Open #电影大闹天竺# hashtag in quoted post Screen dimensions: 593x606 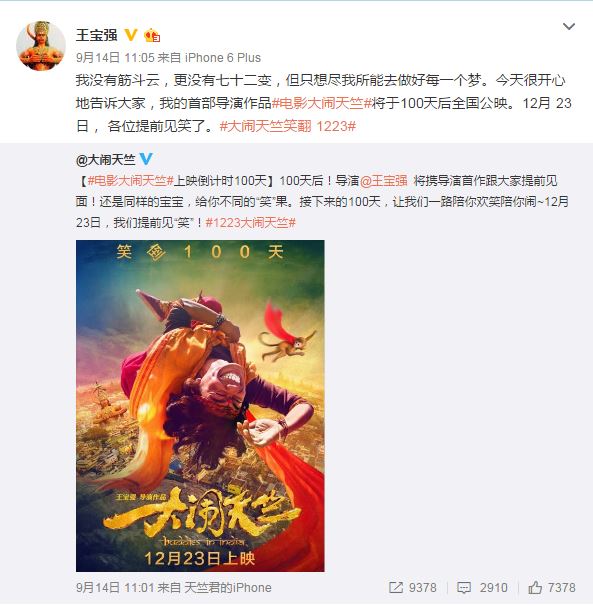pyautogui.click(x=130, y=180)
